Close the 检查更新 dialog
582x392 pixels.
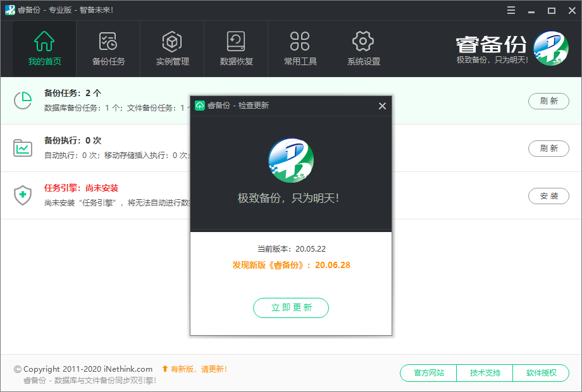point(382,106)
